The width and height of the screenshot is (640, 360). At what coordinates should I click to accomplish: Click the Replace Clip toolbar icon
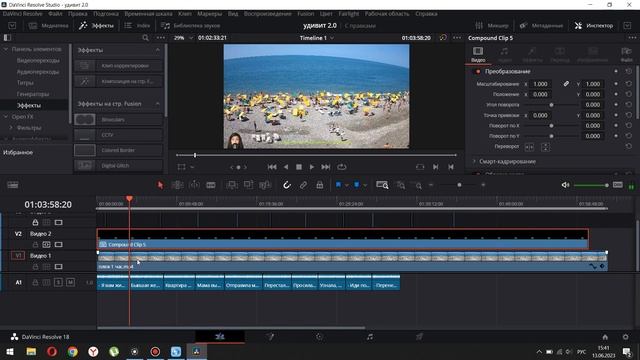click(265, 185)
